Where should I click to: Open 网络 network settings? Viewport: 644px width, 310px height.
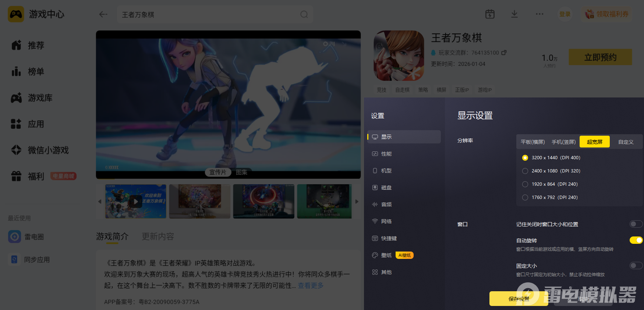tap(404, 221)
